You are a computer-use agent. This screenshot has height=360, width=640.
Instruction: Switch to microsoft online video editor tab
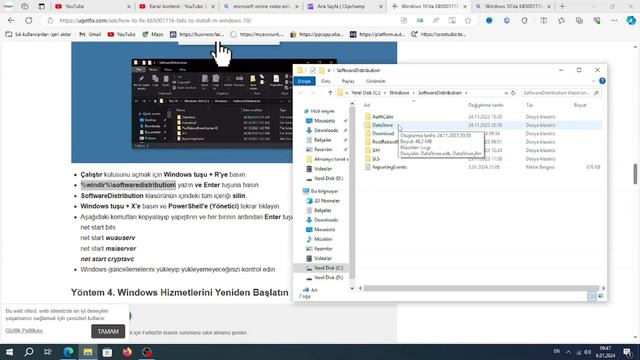pyautogui.click(x=261, y=7)
